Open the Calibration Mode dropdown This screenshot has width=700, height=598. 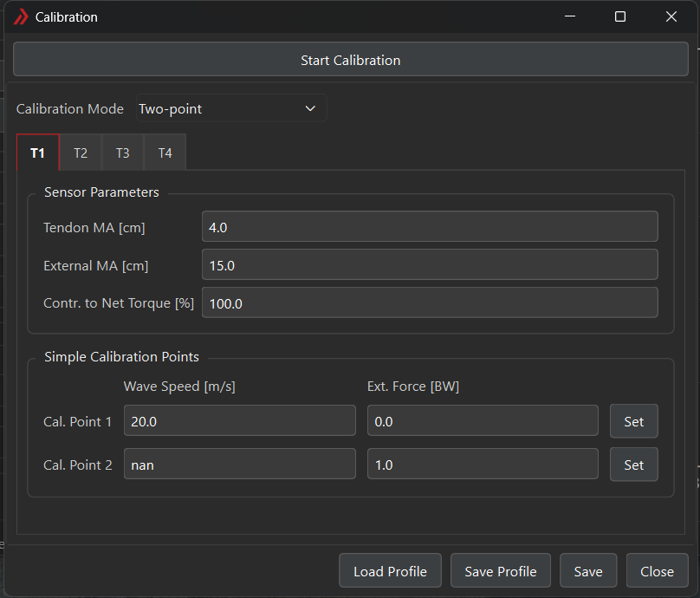click(231, 108)
